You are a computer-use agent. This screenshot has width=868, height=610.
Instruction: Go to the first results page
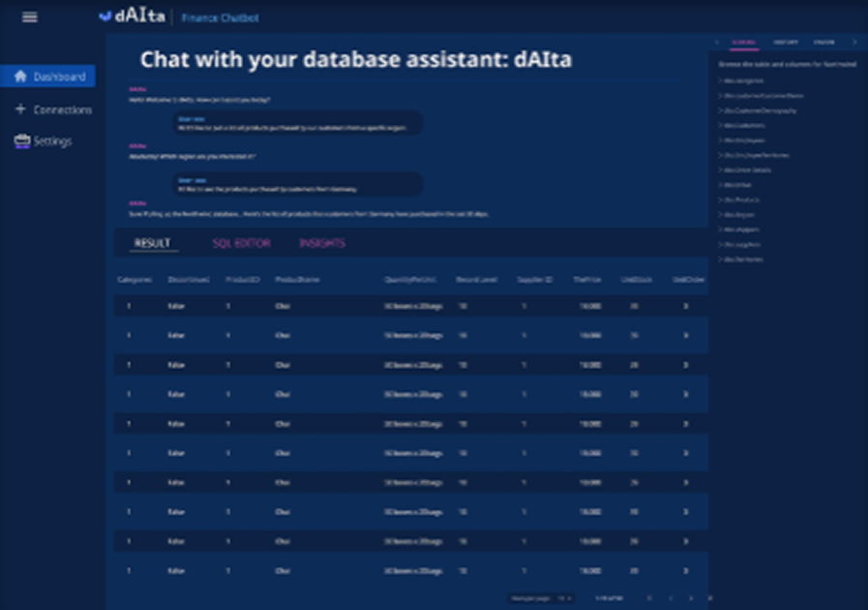click(649, 598)
